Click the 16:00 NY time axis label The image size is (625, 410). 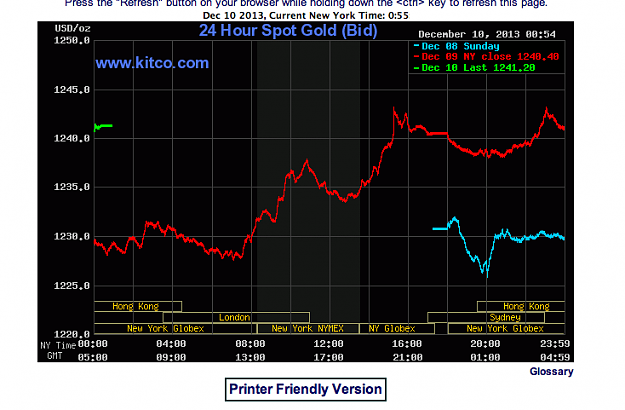407,343
